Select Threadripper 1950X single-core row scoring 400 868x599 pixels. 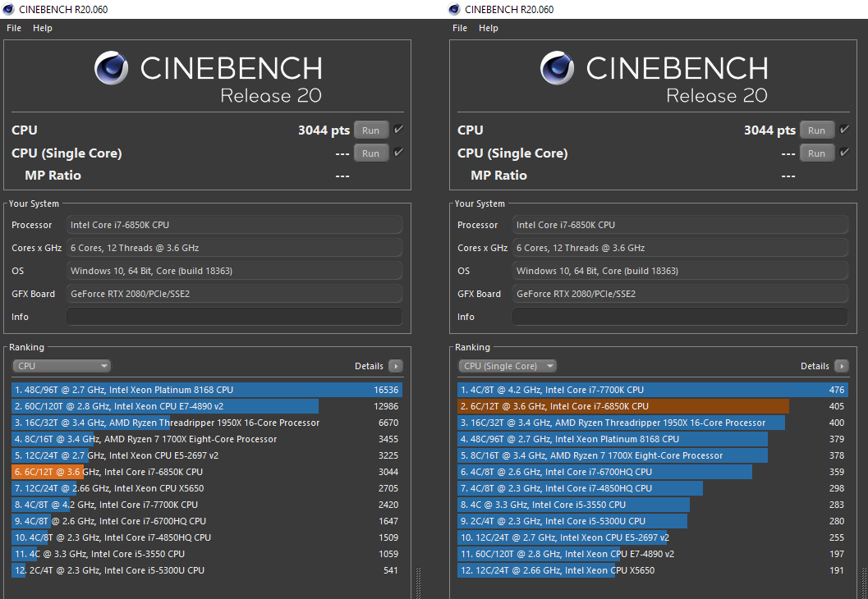coord(653,423)
